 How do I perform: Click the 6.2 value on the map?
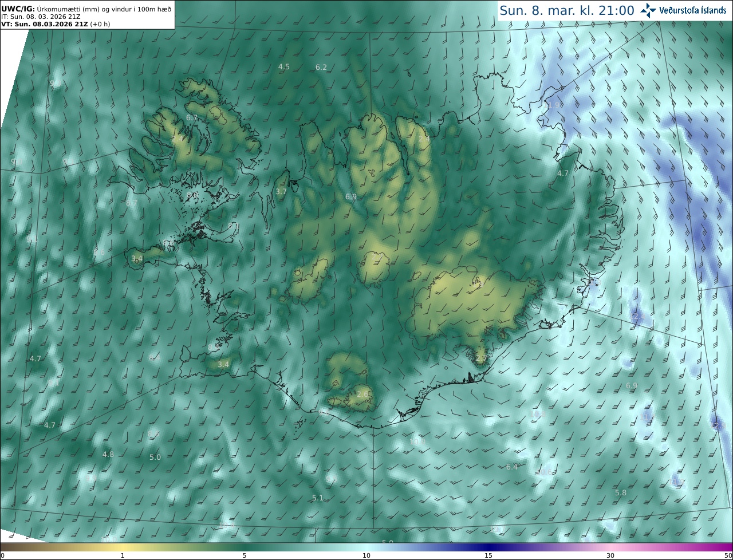pyautogui.click(x=321, y=67)
